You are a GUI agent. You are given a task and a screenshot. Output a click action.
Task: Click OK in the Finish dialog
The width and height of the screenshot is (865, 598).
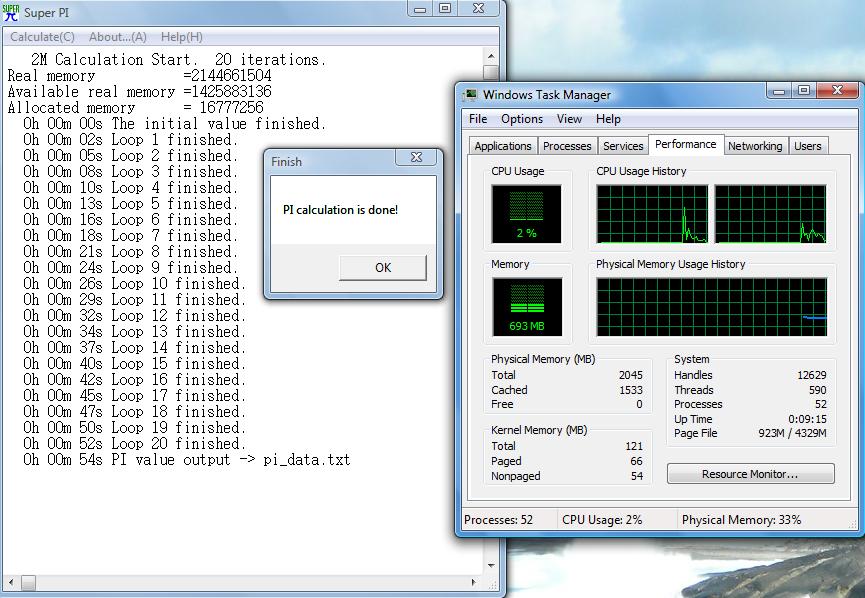point(383,268)
